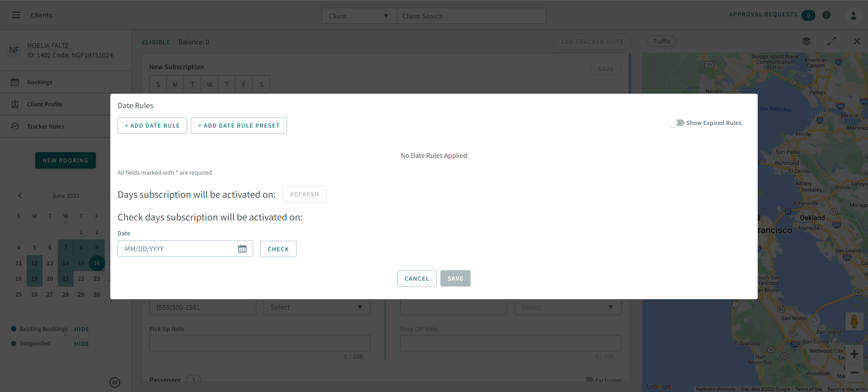The height and width of the screenshot is (392, 868).
Task: Open the user account avatar menu
Action: point(854,15)
